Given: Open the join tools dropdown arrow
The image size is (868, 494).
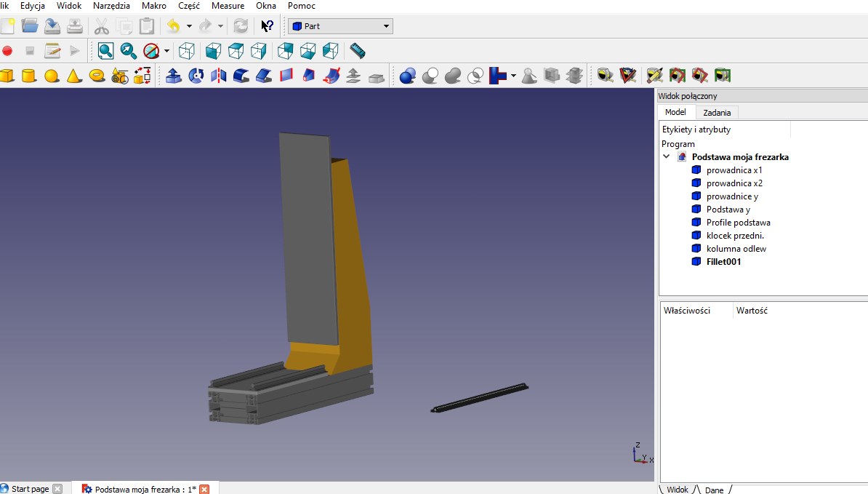Looking at the screenshot, I should (x=513, y=76).
